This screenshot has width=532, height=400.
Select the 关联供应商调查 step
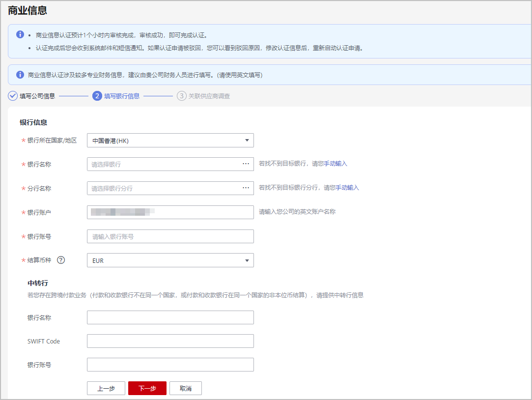[209, 96]
